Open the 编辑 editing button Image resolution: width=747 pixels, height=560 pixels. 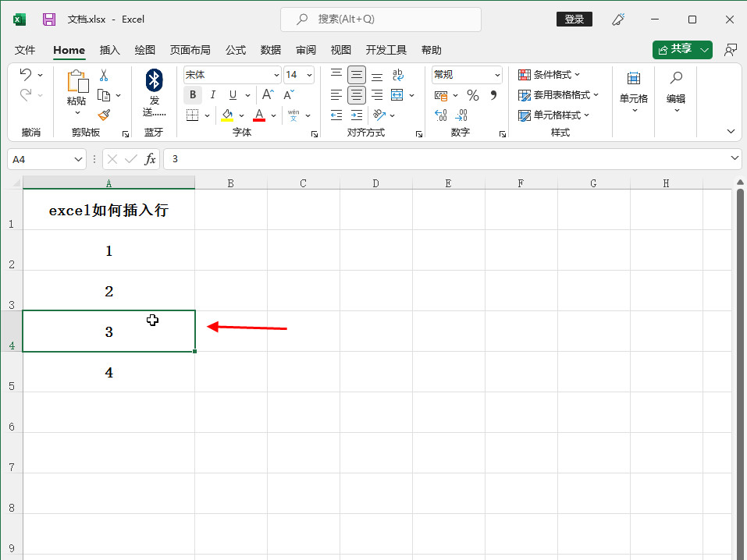tap(676, 91)
